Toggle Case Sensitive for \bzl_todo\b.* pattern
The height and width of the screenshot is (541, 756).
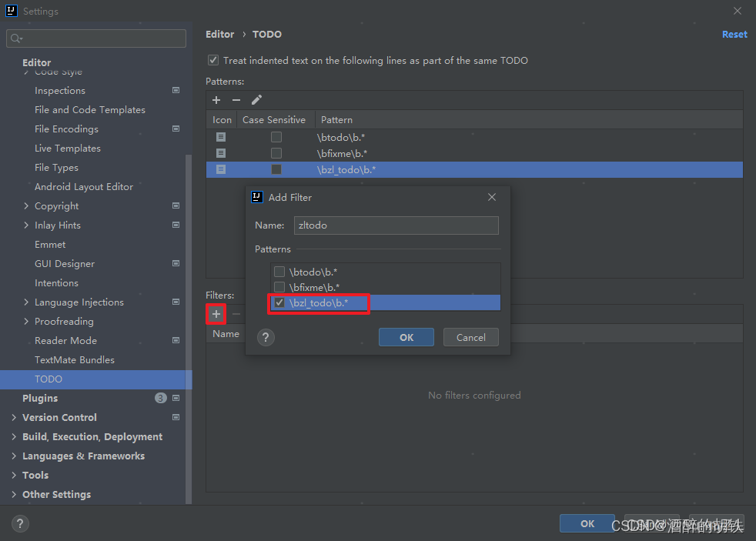pyautogui.click(x=276, y=169)
